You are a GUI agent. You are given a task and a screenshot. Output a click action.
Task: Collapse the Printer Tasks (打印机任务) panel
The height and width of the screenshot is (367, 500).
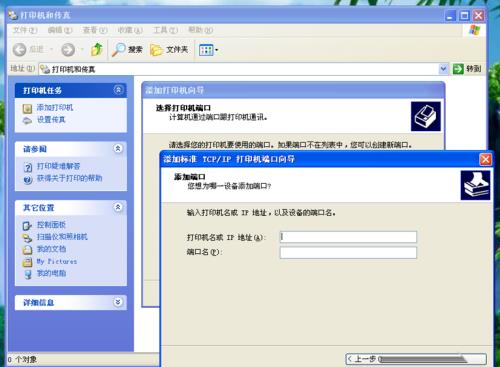tap(118, 90)
